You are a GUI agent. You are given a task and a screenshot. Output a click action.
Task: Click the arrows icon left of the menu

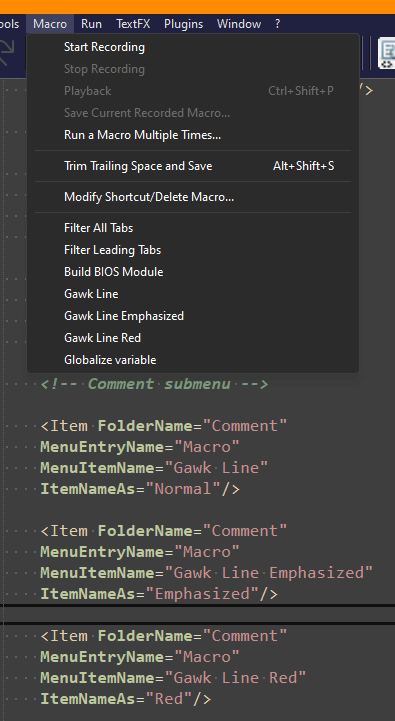click(6, 53)
